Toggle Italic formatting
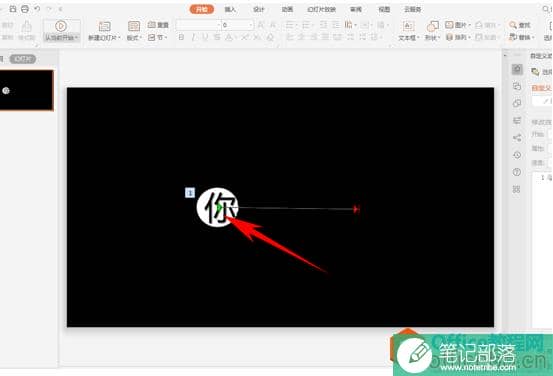Viewport: 553px width, 376px height. pos(194,37)
